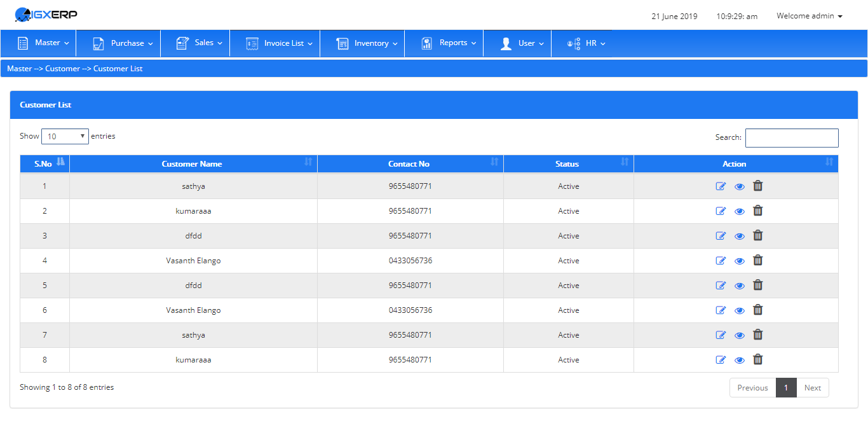Click the IGXERP logo
868x421 pixels.
[x=46, y=14]
